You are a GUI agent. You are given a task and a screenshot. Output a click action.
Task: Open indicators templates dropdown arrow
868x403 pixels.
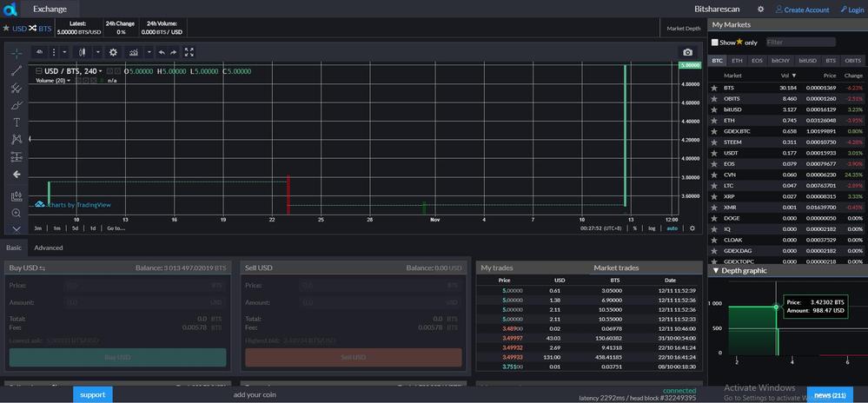tap(149, 52)
